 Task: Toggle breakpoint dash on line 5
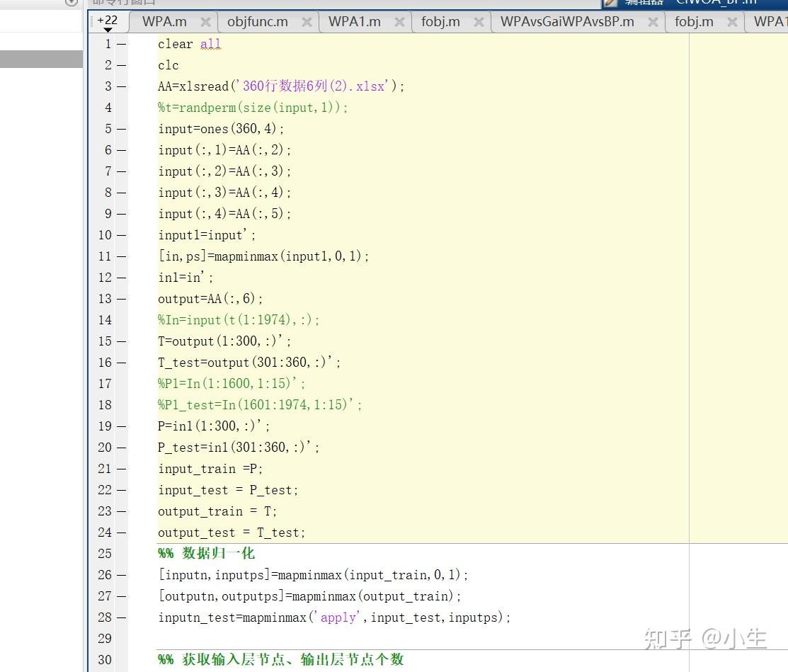point(121,129)
